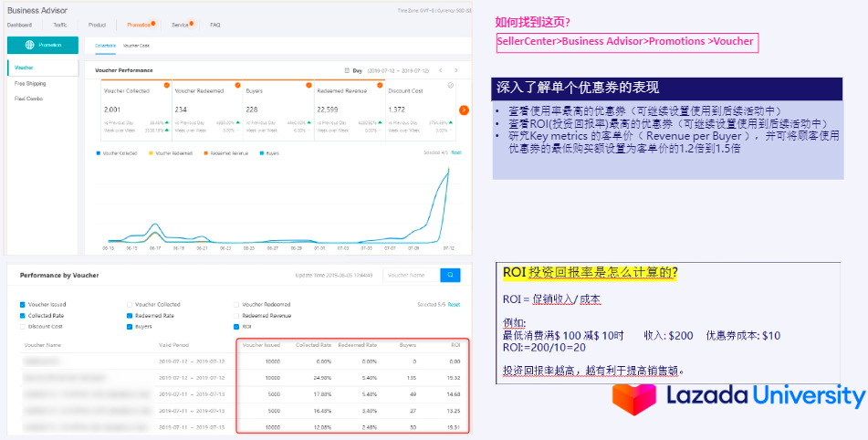This screenshot has width=868, height=440.
Task: Click the Voucher Collected value 2,001
Action: click(x=112, y=110)
